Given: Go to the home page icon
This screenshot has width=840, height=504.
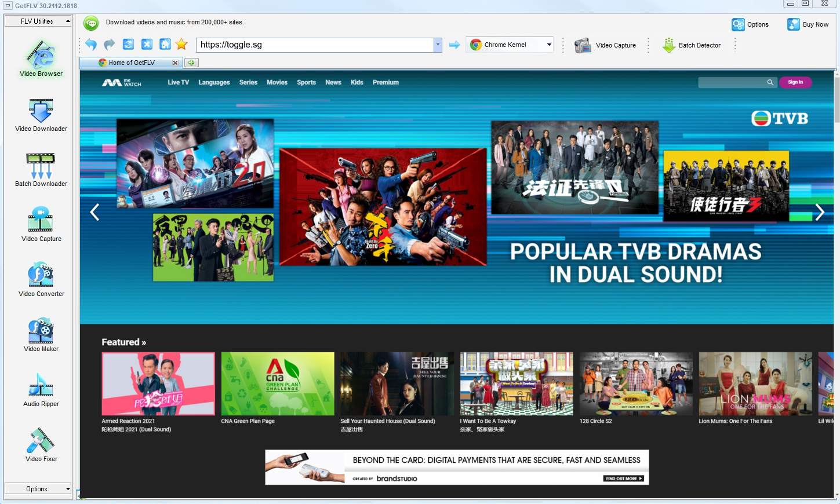Looking at the screenshot, I should point(165,45).
